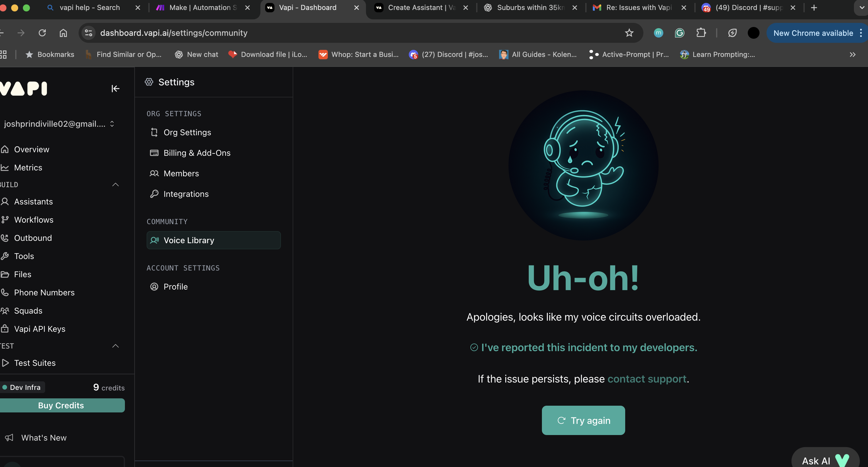The width and height of the screenshot is (868, 467).
Task: Open Chrome extensions puzzle icon
Action: click(x=701, y=33)
